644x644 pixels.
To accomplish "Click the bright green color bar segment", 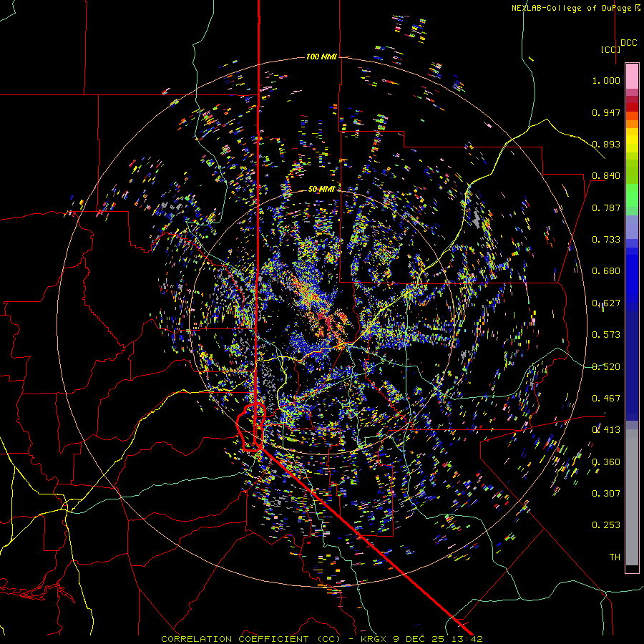I will click(x=632, y=195).
